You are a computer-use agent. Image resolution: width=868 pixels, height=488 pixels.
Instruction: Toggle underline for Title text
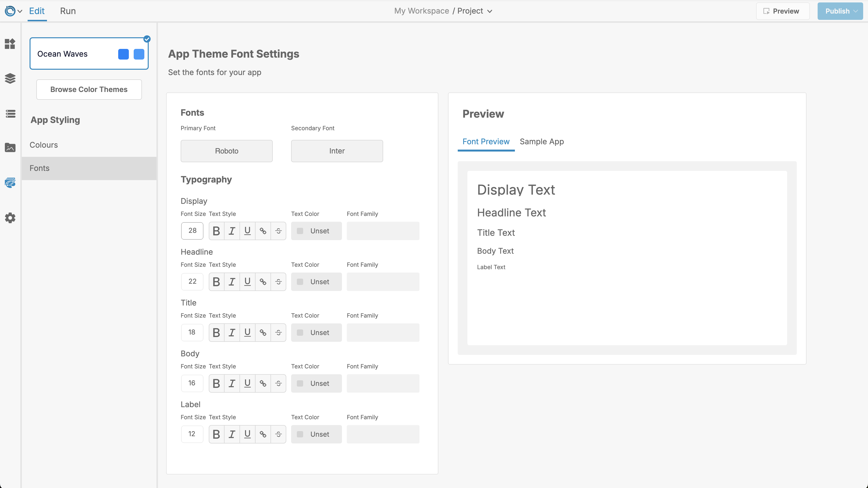coord(247,333)
